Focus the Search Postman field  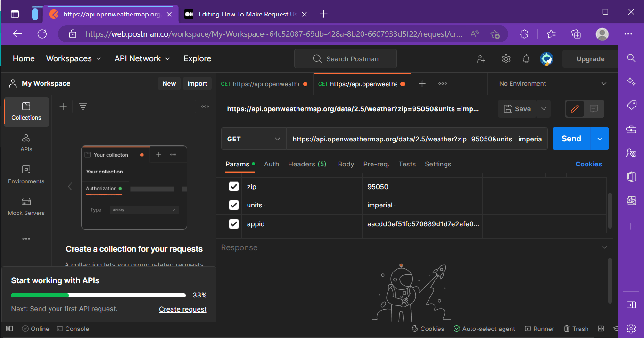[x=346, y=59]
